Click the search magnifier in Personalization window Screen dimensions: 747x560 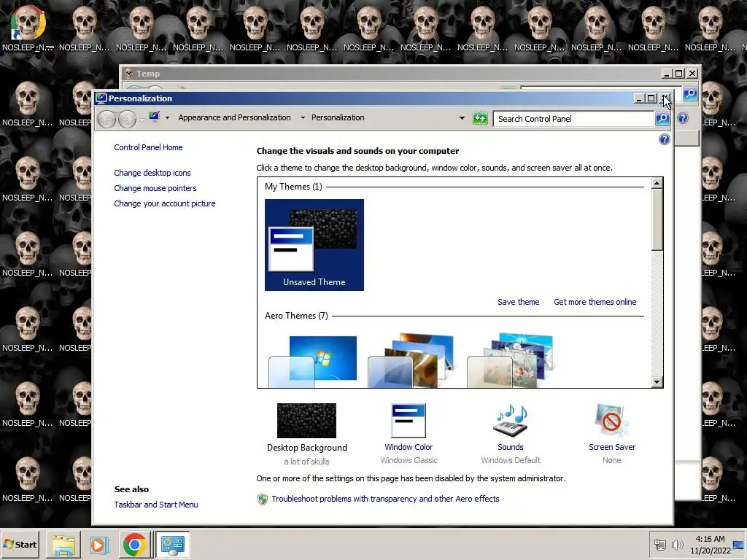662,119
